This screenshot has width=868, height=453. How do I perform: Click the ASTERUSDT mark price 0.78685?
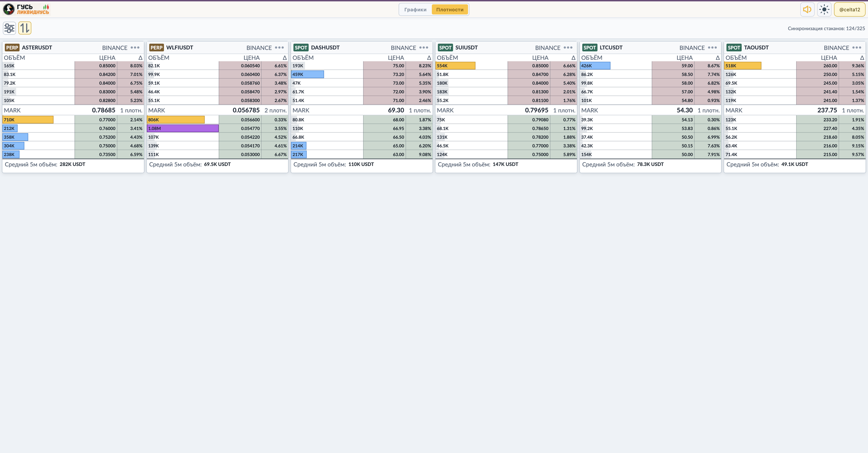point(103,110)
